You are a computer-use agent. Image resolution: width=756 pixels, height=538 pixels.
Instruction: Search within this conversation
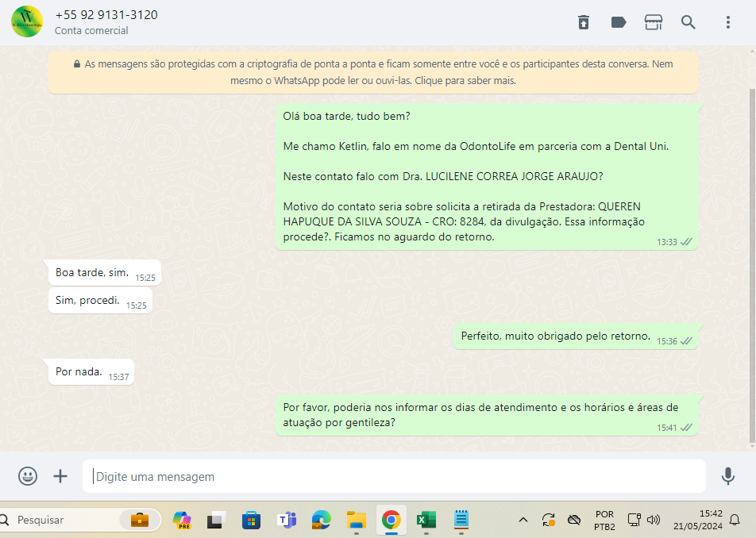(x=688, y=22)
